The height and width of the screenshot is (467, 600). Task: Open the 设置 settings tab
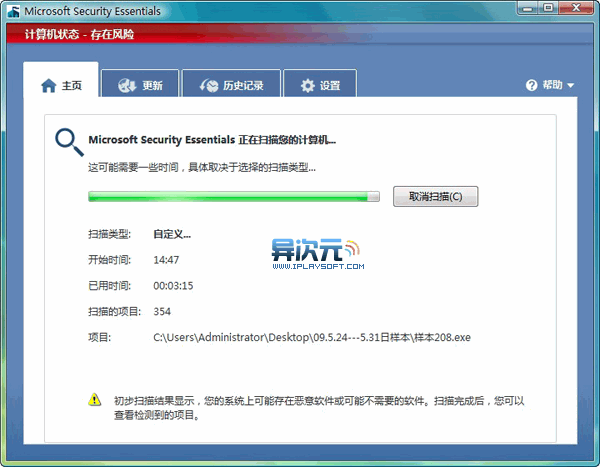[x=320, y=83]
